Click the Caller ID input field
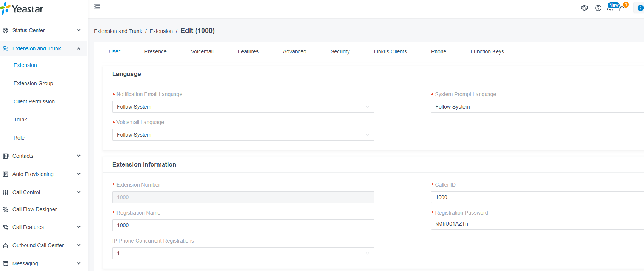 [x=537, y=197]
